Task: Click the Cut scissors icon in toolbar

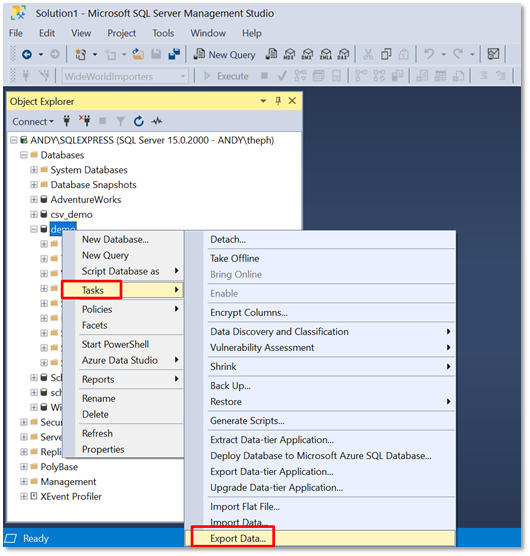Action: (x=368, y=54)
